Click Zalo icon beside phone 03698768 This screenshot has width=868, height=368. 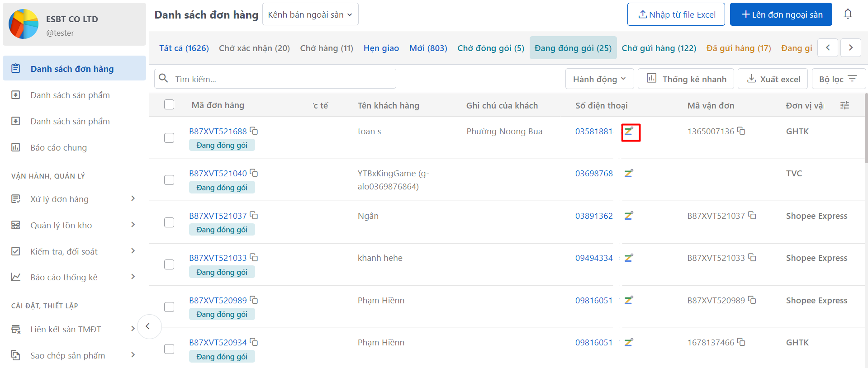629,173
